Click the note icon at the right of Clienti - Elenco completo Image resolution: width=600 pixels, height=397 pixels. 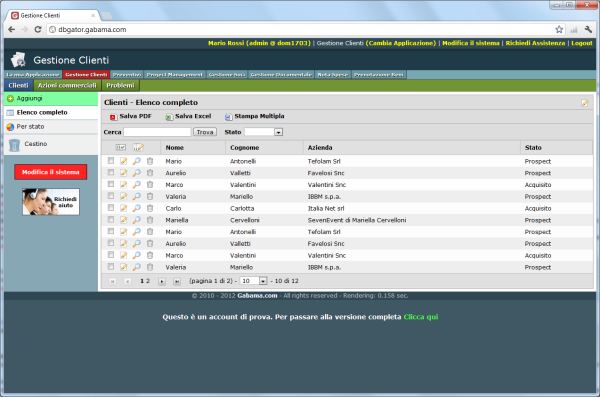pyautogui.click(x=584, y=103)
